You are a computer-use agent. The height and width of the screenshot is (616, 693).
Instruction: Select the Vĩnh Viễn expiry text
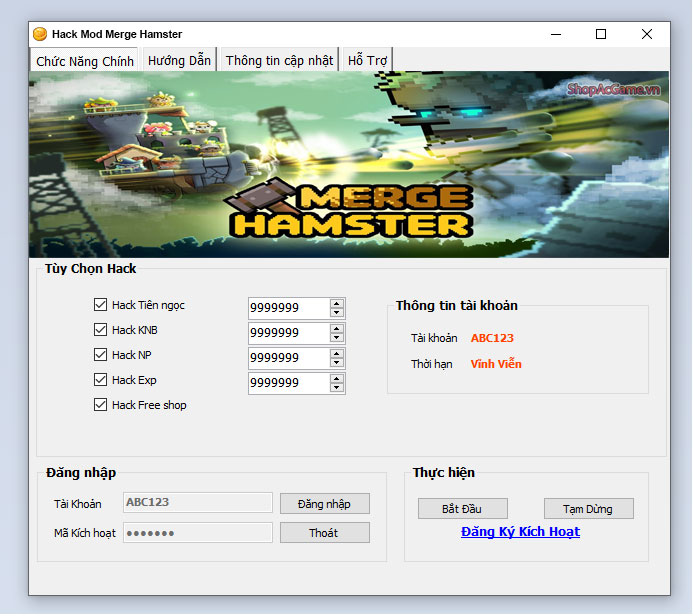496,364
